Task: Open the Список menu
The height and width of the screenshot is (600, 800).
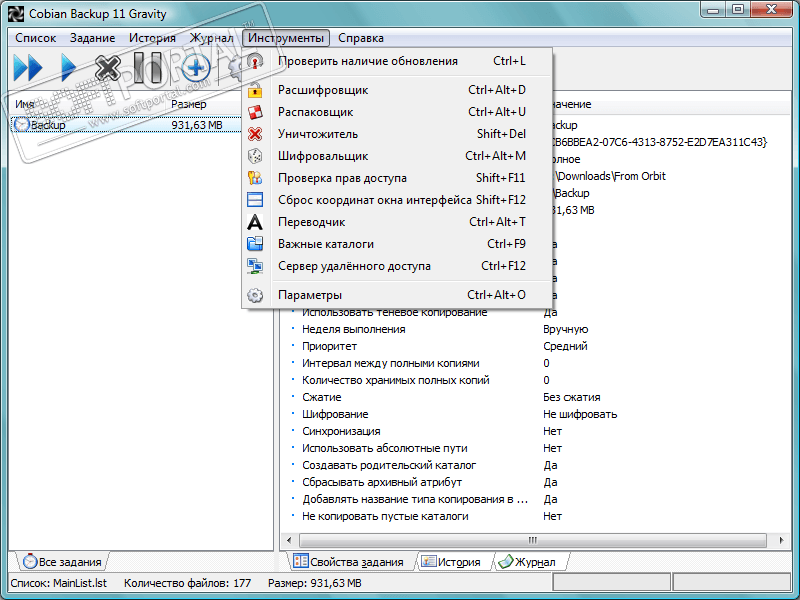Action: [x=35, y=38]
